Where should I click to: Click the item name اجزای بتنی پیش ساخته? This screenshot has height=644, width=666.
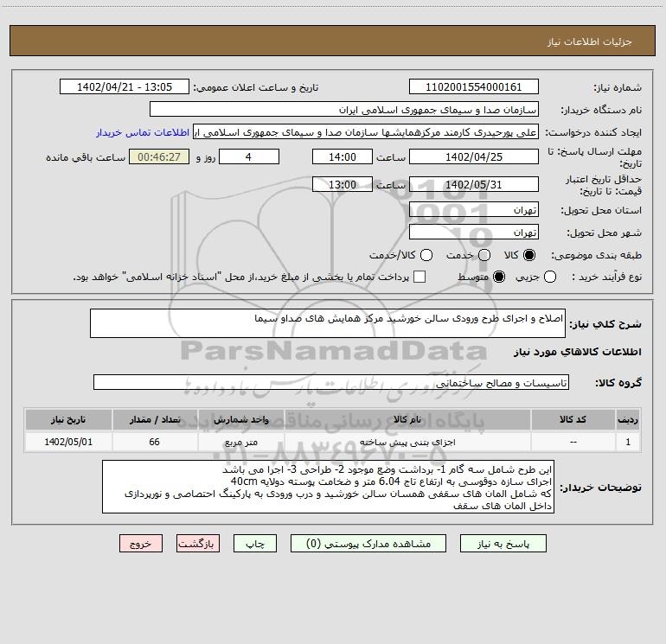tap(407, 442)
